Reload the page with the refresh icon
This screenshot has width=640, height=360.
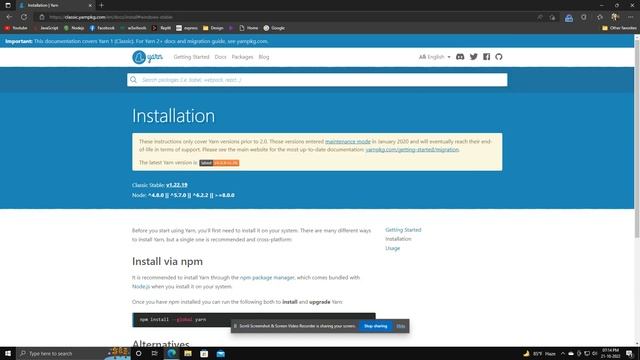24,17
